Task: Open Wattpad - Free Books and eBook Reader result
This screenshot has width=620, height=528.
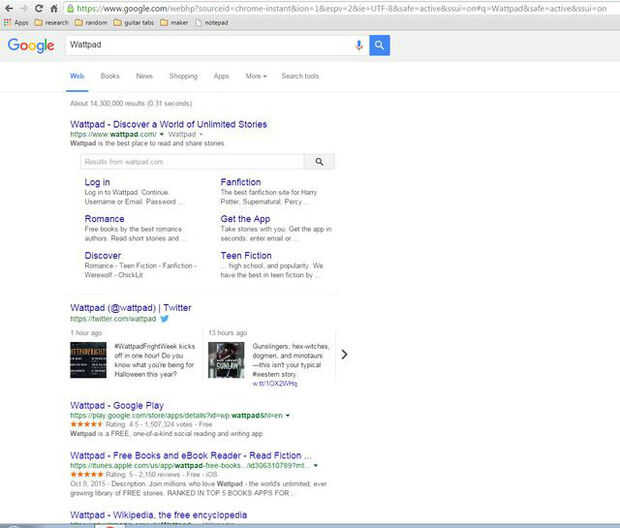Action: point(191,455)
